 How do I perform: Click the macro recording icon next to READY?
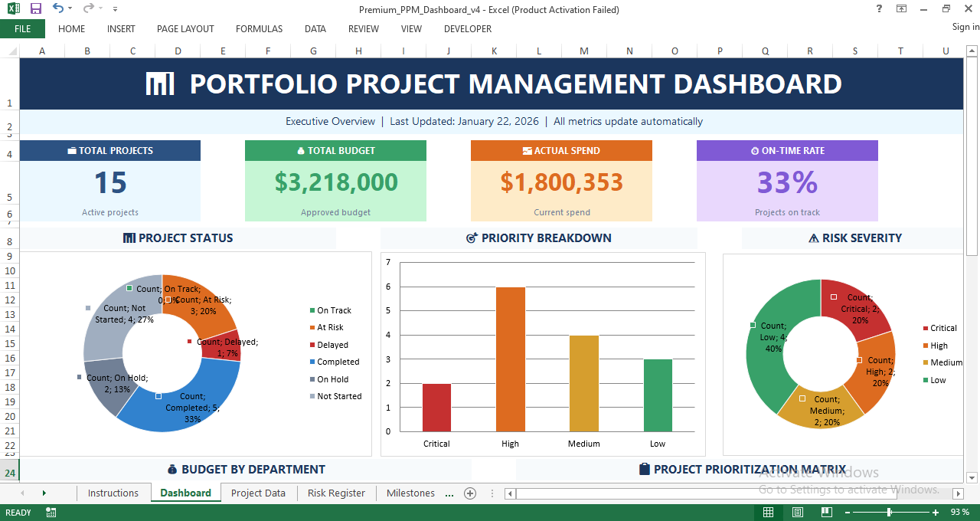click(x=51, y=512)
